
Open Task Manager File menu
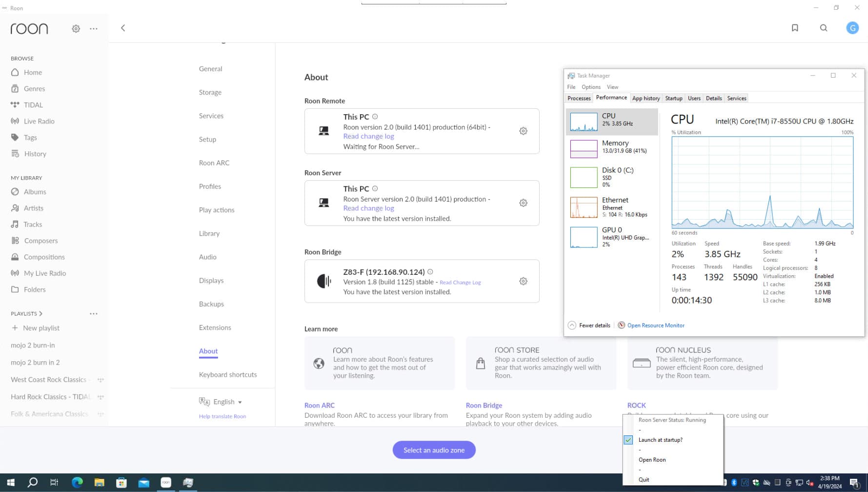tap(571, 87)
